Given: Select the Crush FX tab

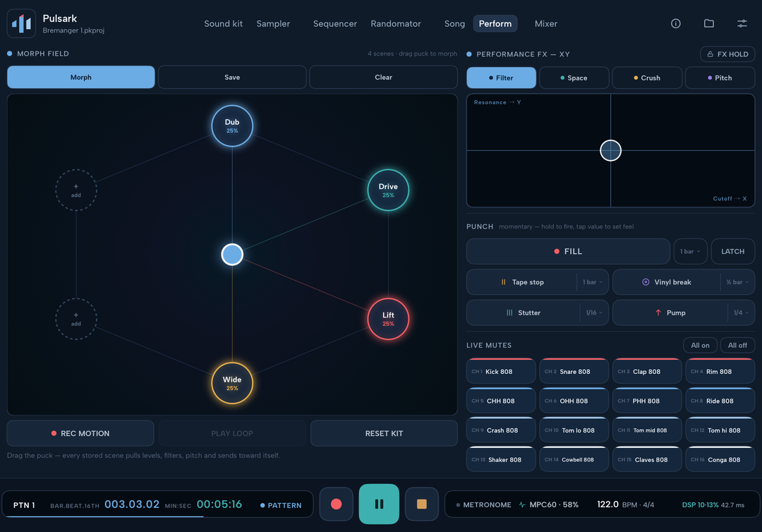Looking at the screenshot, I should [647, 78].
